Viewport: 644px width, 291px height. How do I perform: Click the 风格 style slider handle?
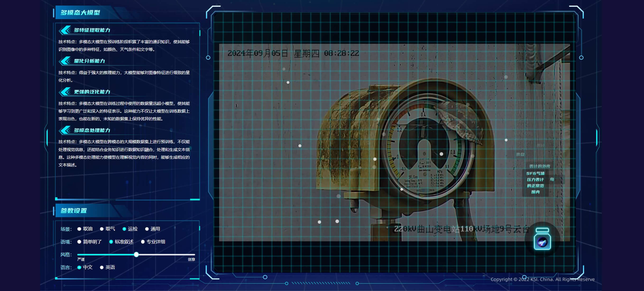pyautogui.click(x=136, y=254)
